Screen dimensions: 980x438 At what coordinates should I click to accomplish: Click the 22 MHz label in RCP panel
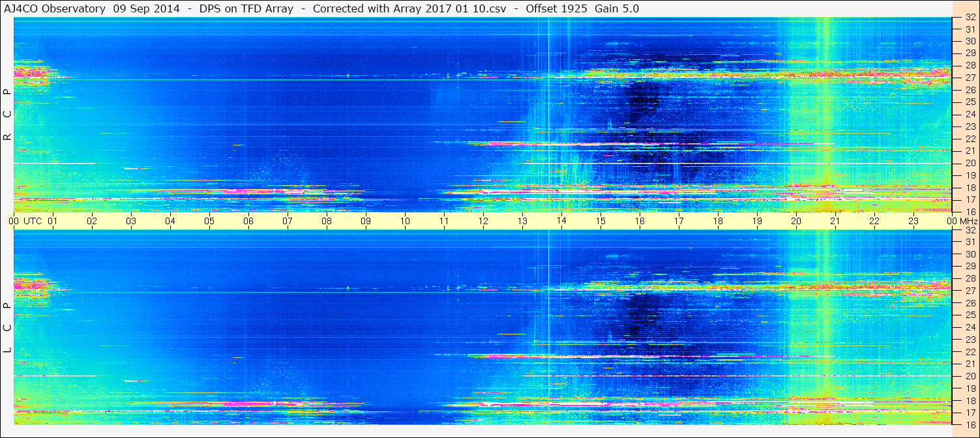tap(970, 139)
